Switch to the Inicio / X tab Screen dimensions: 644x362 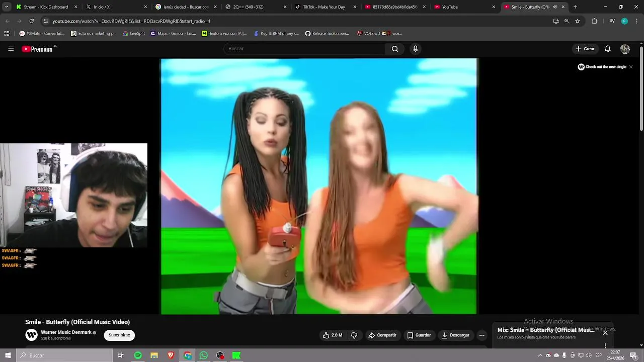(116, 7)
